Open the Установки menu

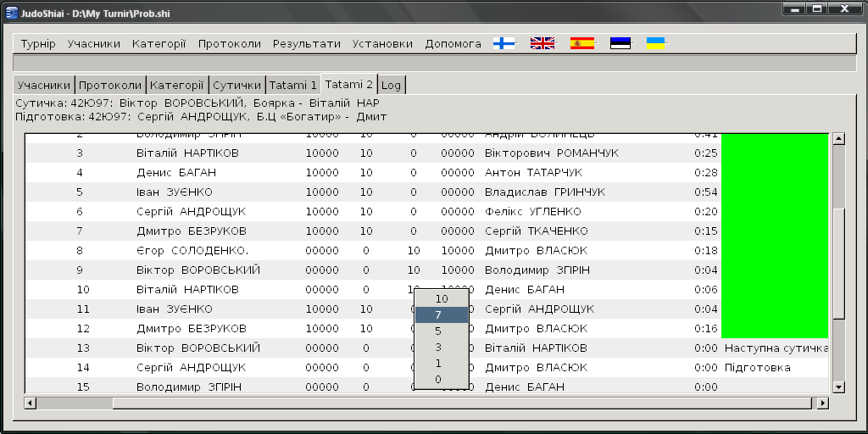coord(382,43)
